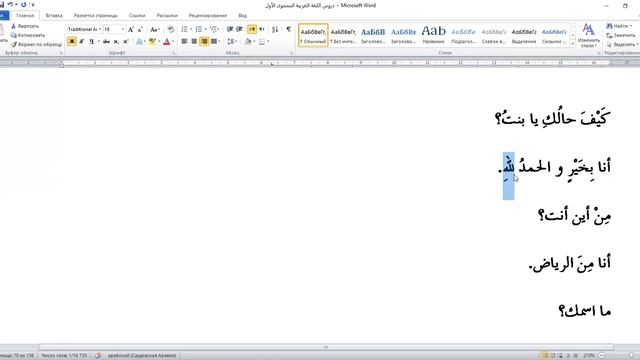Screen dimensions: 640x360
Task: Open the Mailings (Рассылки) tab
Action: pos(167,16)
